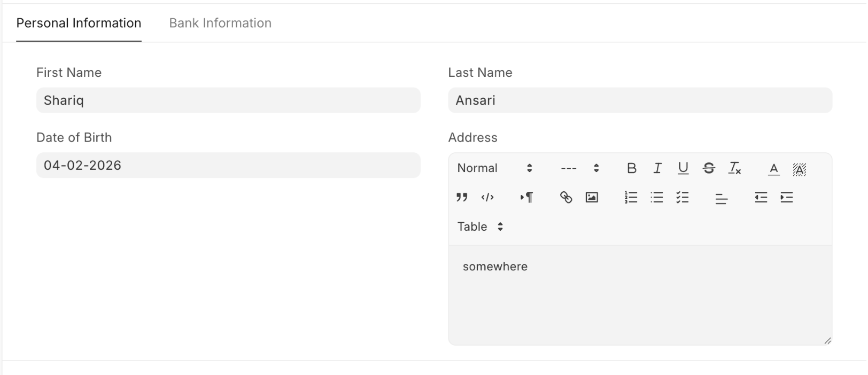Start an ordered numbered list
The height and width of the screenshot is (375, 868).
631,198
